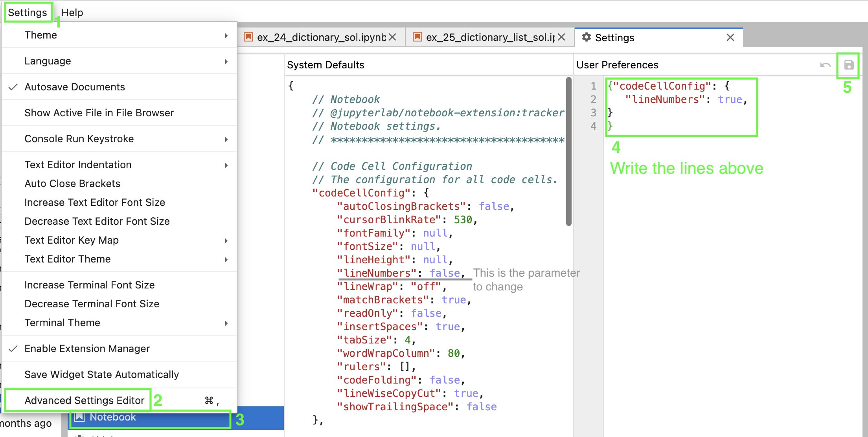This screenshot has height=437, width=868.
Task: Expand the Theme submenu
Action: click(x=119, y=35)
